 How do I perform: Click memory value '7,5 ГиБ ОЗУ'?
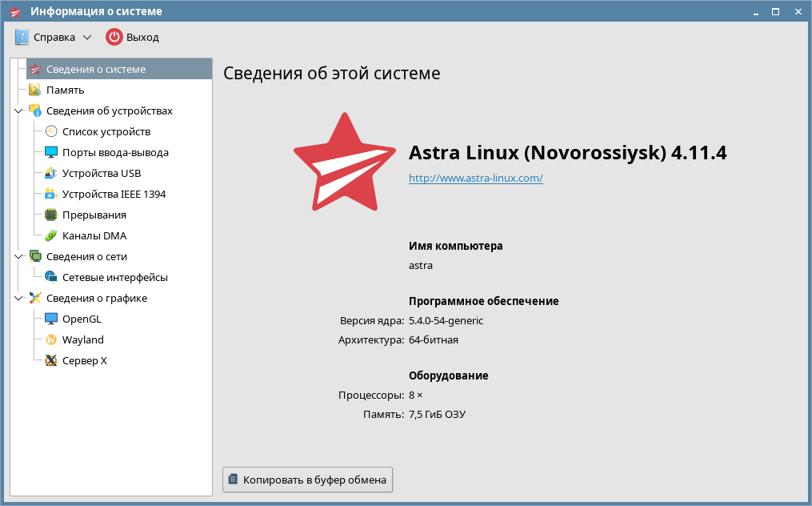pyautogui.click(x=437, y=414)
